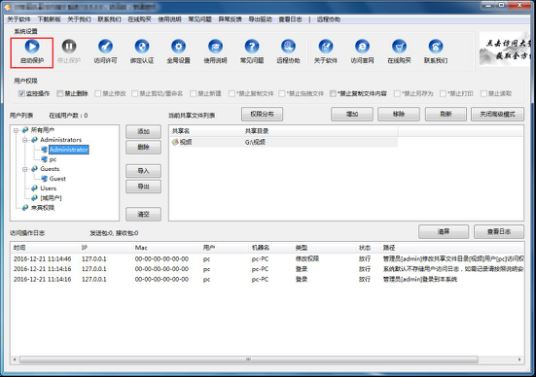Open the 使用说明 manual toolbar icon

point(215,46)
